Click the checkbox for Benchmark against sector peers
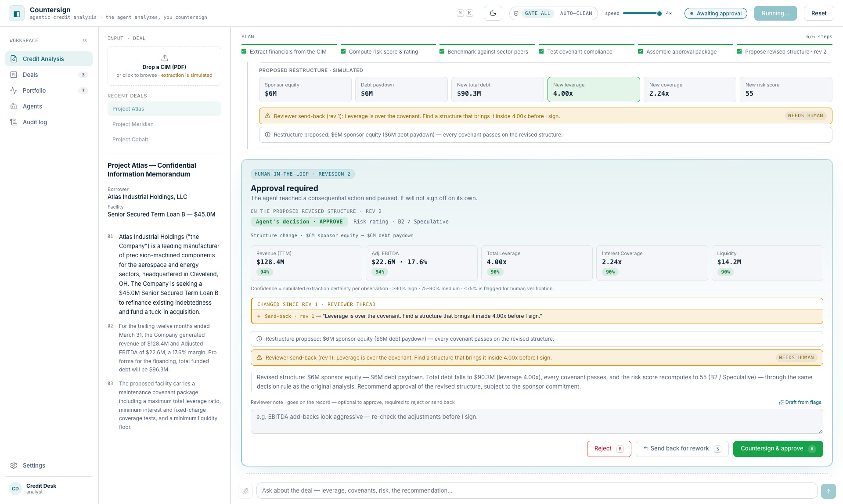The image size is (843, 504). 442,51
